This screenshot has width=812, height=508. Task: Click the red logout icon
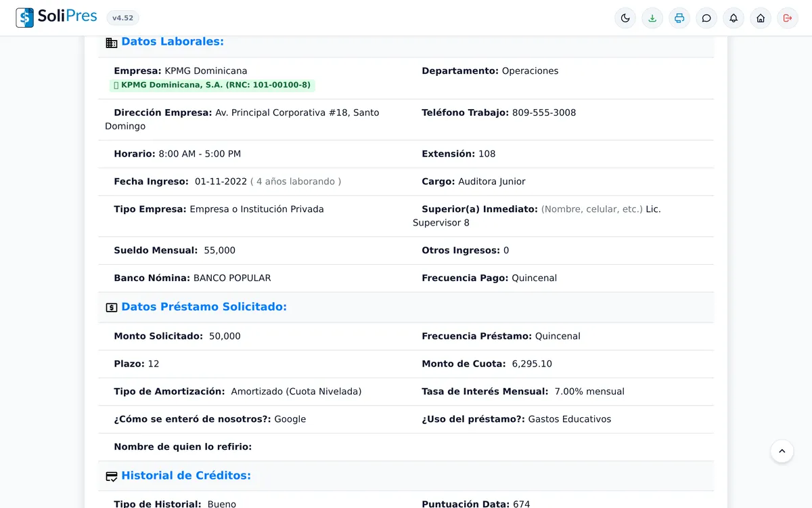pyautogui.click(x=788, y=18)
